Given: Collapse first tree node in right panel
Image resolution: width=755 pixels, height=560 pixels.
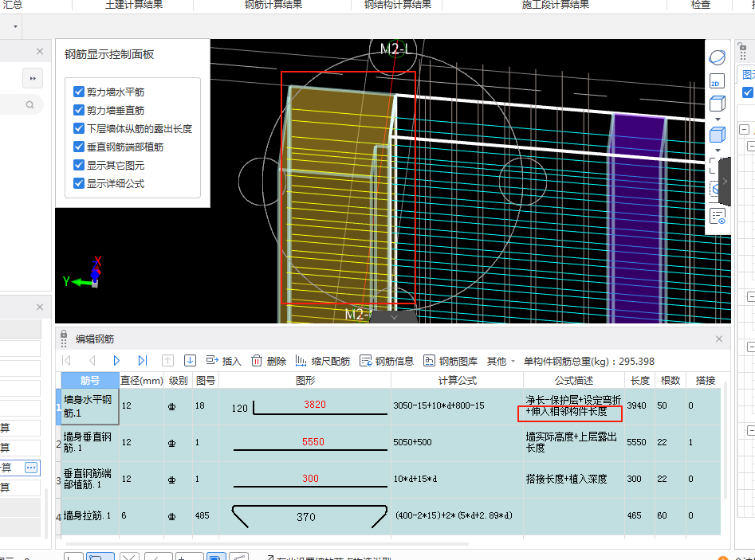Looking at the screenshot, I should (x=745, y=129).
